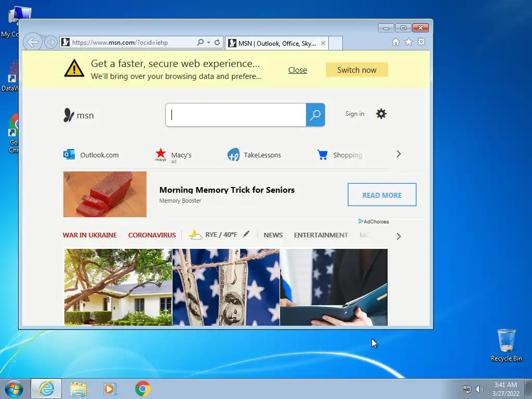Click the red sliced block ad image
The width and height of the screenshot is (532, 399).
tap(105, 194)
